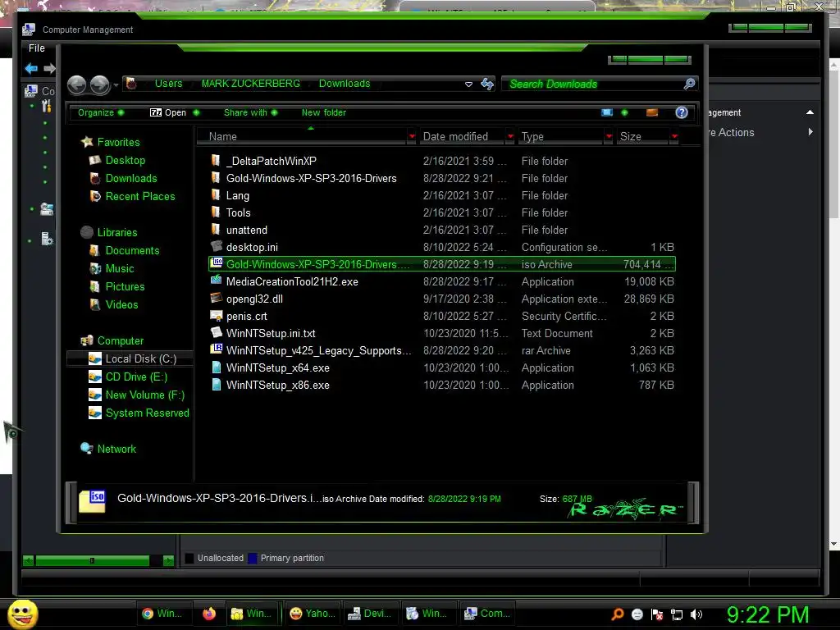The image size is (840, 630).
Task: Select the opengl32.dll file icon
Action: pos(216,299)
